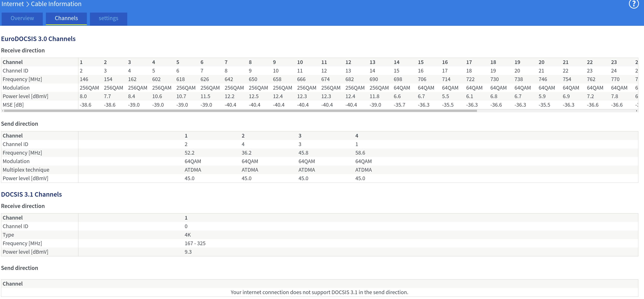The height and width of the screenshot is (299, 644).
Task: Click the EuroDOCSIS 3.0 Channels heading
Action: [38, 39]
